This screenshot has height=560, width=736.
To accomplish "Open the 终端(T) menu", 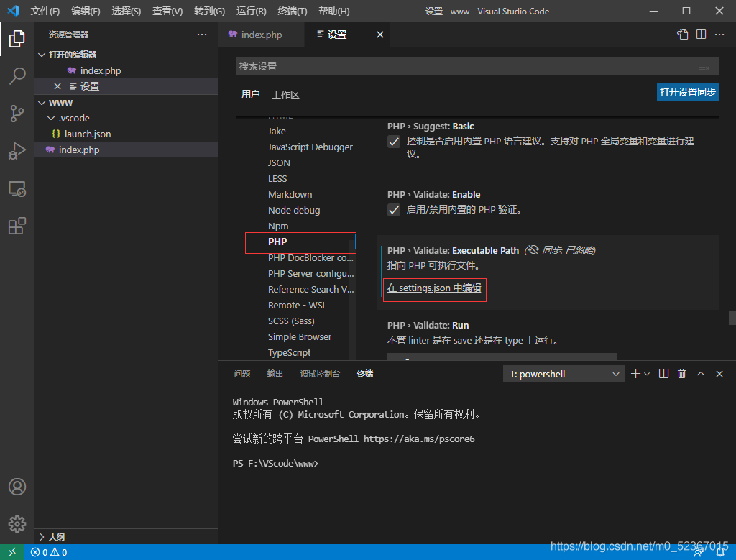I will (x=292, y=12).
